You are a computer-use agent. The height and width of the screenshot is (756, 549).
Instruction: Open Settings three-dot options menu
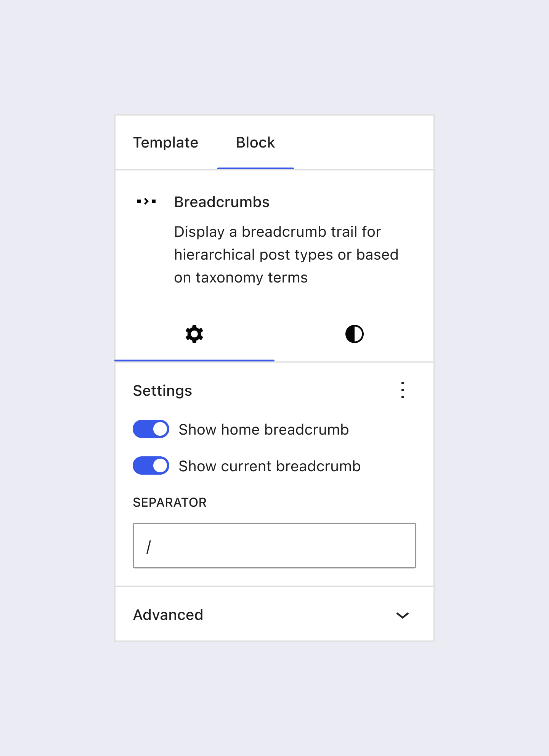pyautogui.click(x=402, y=390)
